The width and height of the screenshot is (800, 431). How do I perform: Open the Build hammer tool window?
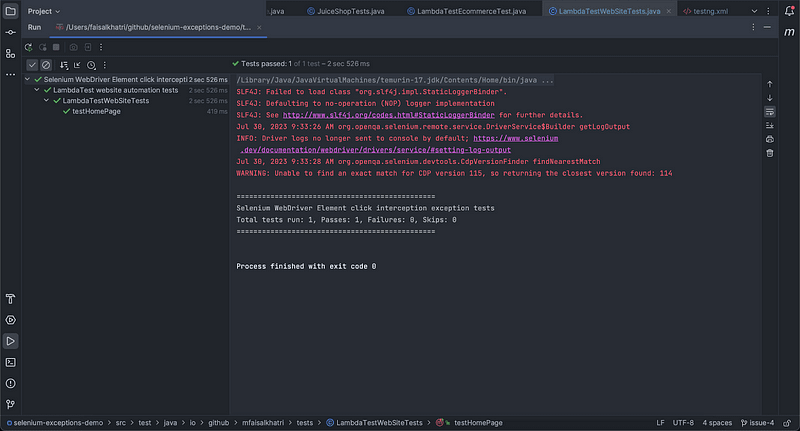pos(10,299)
